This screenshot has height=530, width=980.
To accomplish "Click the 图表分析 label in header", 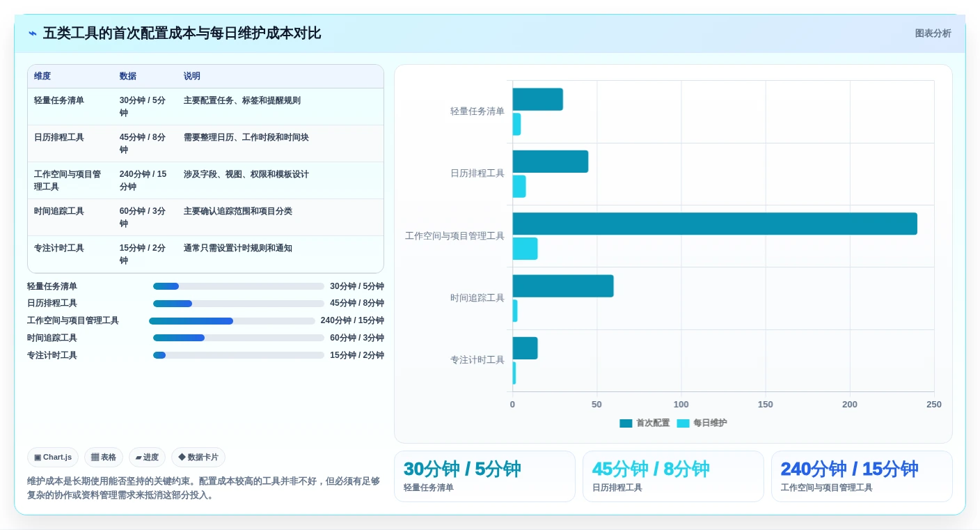I will point(933,33).
